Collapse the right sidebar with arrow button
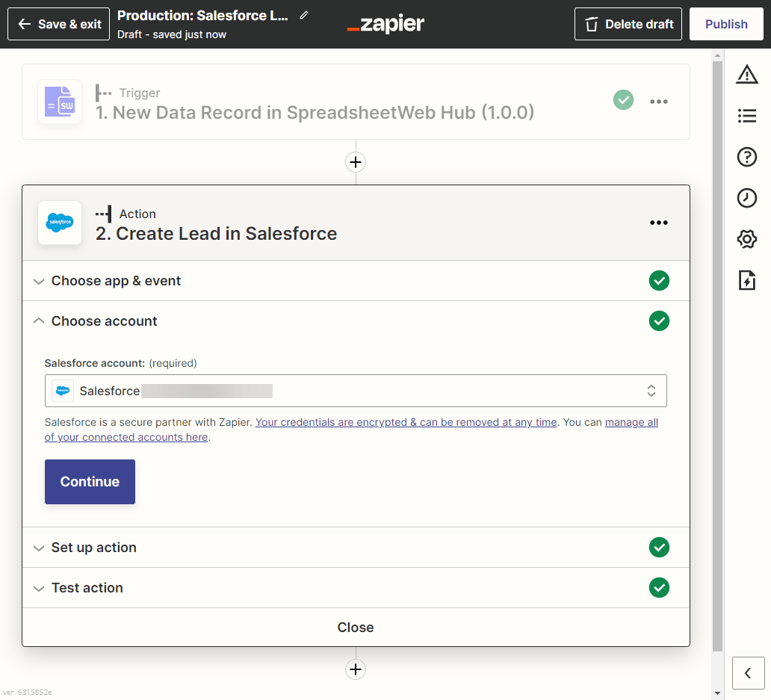The image size is (771, 700). pyautogui.click(x=748, y=673)
